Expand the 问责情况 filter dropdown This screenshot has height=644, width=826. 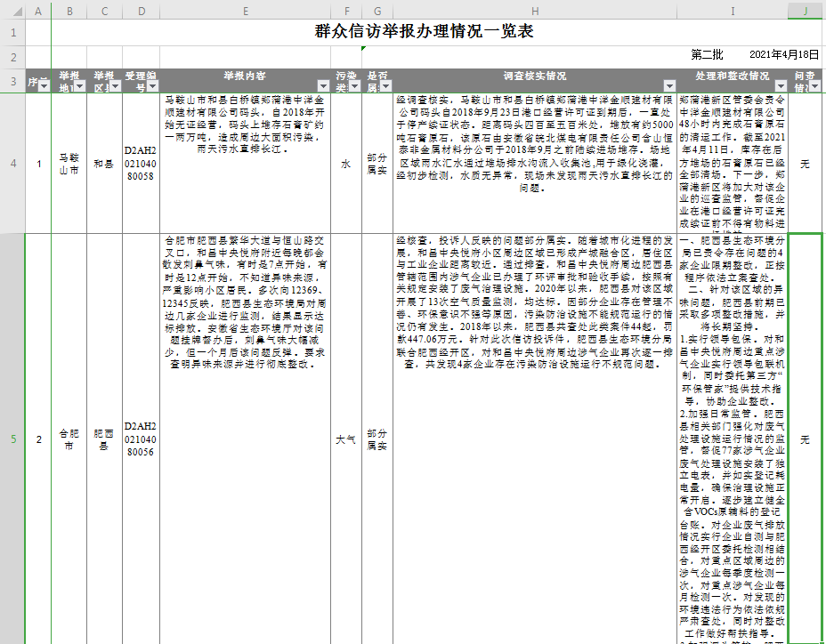814,87
